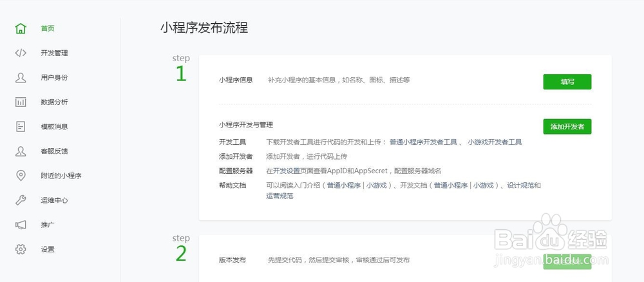The width and height of the screenshot is (644, 282).
Task: Click the template message document icon
Action: pos(21,126)
